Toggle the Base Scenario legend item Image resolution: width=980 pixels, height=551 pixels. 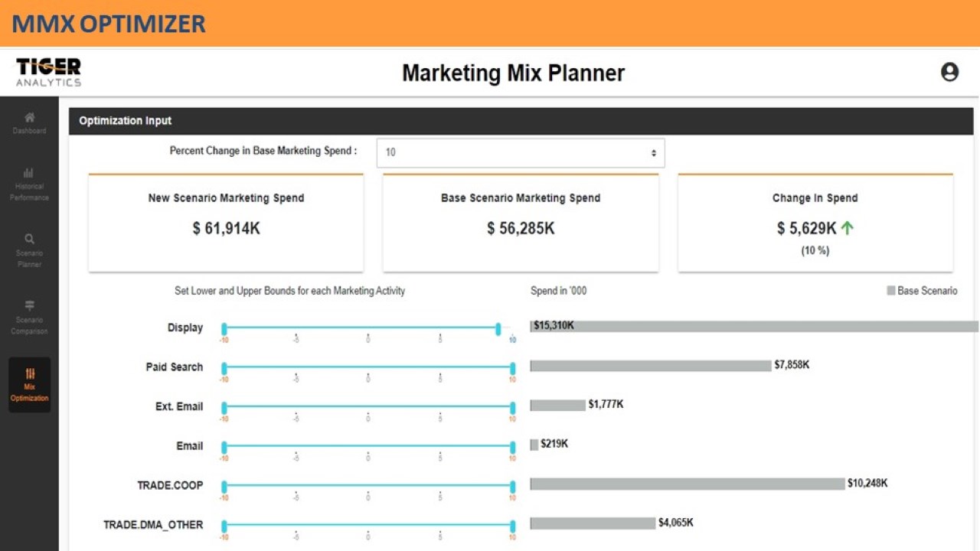click(922, 291)
